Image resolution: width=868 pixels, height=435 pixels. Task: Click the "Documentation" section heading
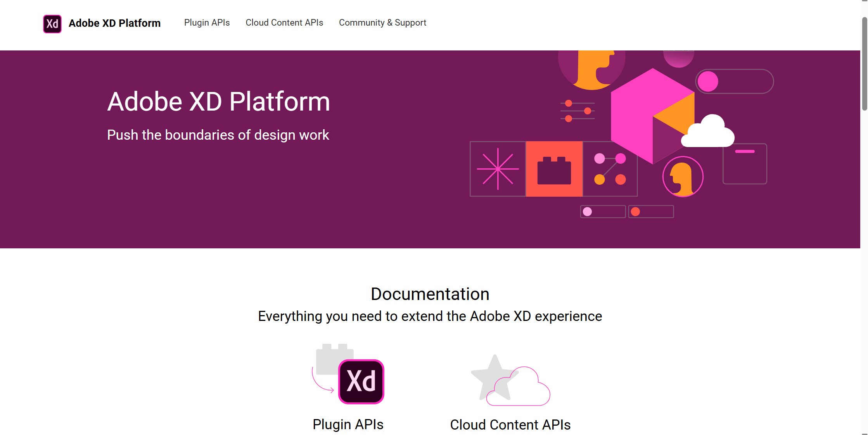(x=430, y=294)
